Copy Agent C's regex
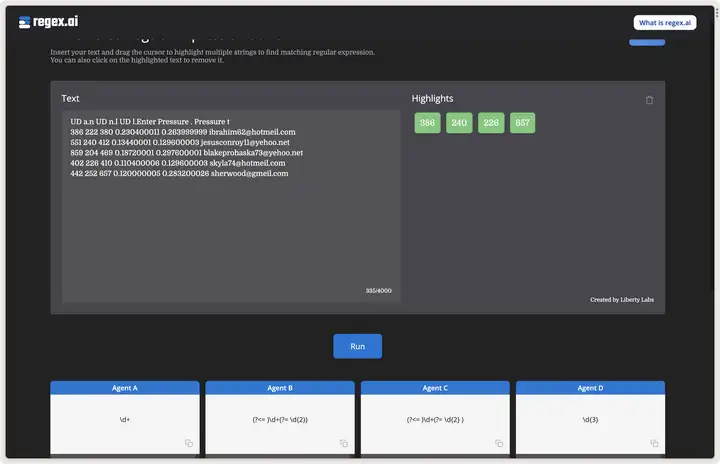 coord(497,443)
